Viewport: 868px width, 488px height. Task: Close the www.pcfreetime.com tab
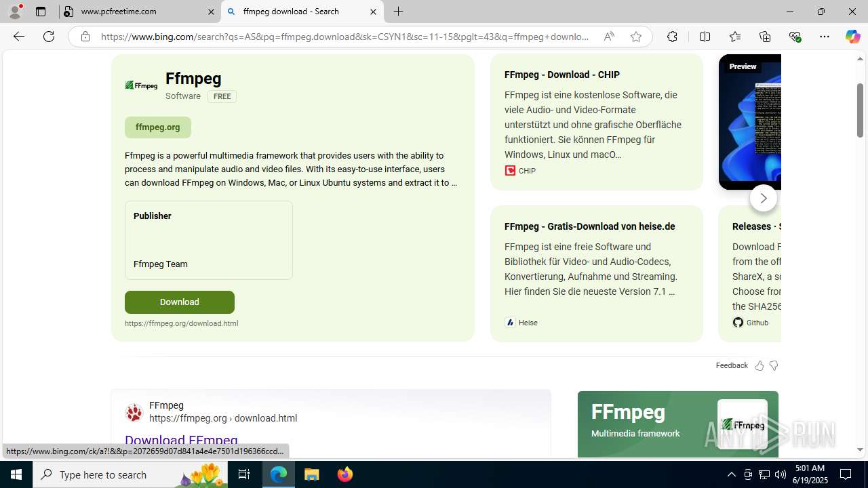[211, 12]
